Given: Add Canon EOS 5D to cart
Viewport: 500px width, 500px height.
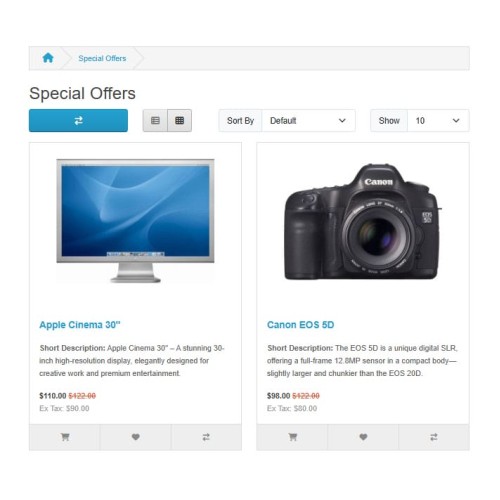Looking at the screenshot, I should coord(293,437).
